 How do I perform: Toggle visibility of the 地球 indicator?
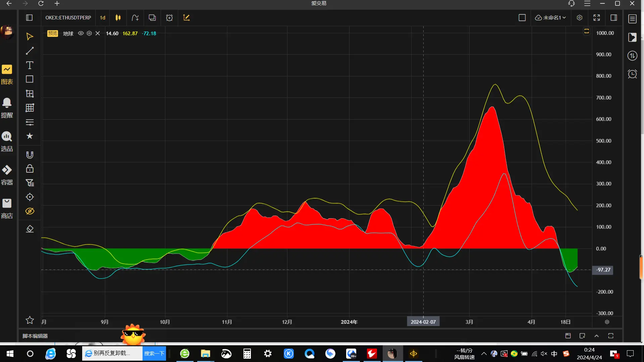click(x=80, y=34)
